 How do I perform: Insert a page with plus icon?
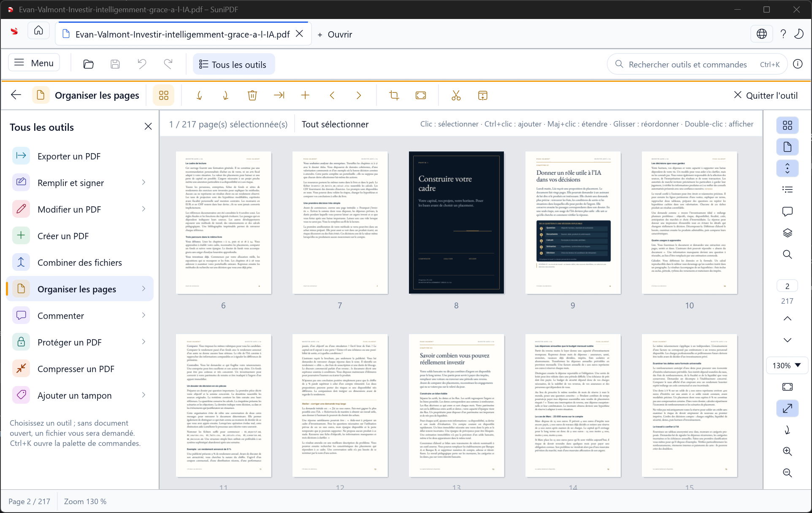pos(305,95)
